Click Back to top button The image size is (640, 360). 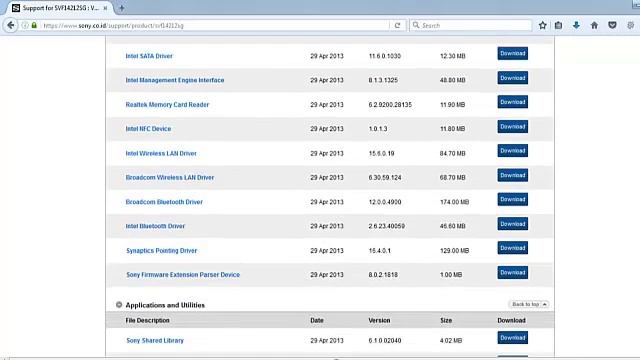(x=529, y=304)
